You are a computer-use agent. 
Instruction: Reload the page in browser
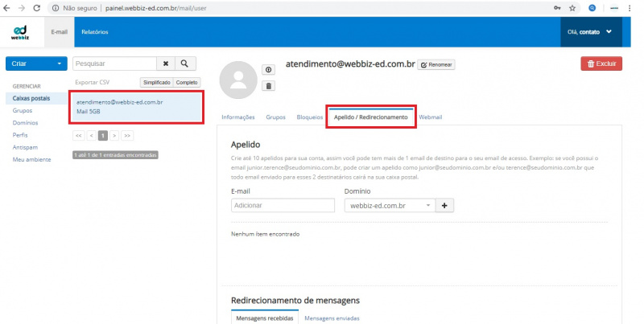[x=37, y=7]
